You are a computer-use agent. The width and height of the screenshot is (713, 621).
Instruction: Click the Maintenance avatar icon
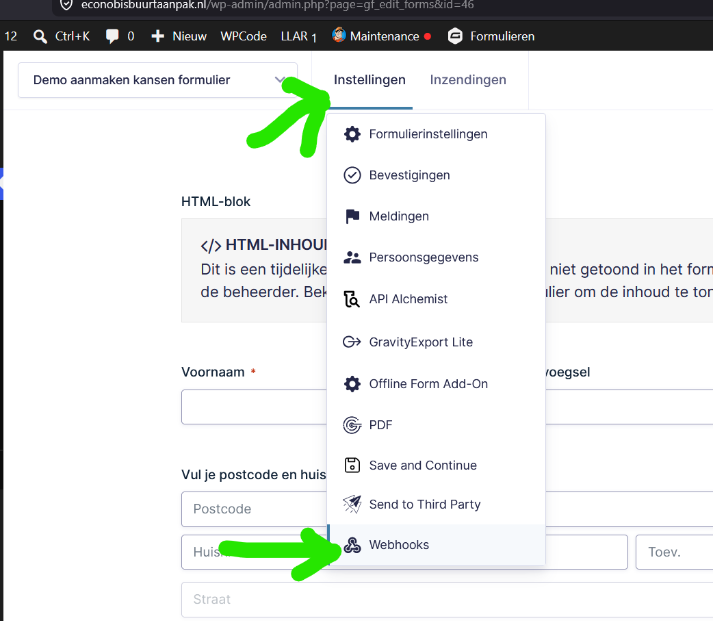tap(339, 35)
